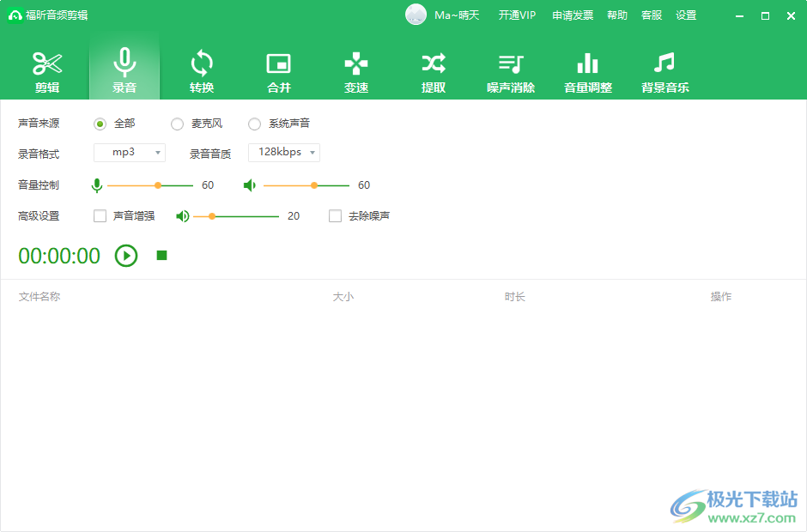Open the 剪辑 scissors tool
Viewport: 807px width, 532px height.
tap(47, 71)
